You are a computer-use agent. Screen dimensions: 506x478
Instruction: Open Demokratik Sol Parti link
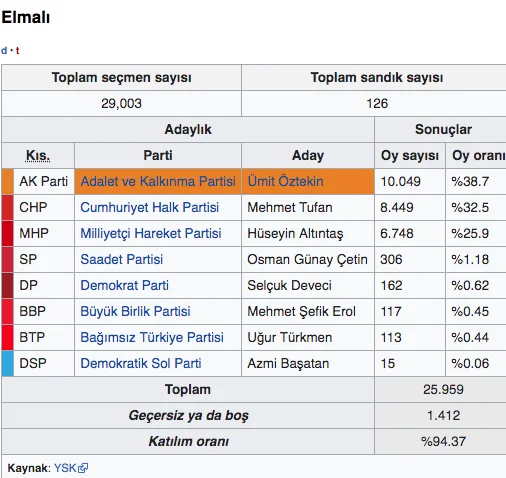click(141, 363)
